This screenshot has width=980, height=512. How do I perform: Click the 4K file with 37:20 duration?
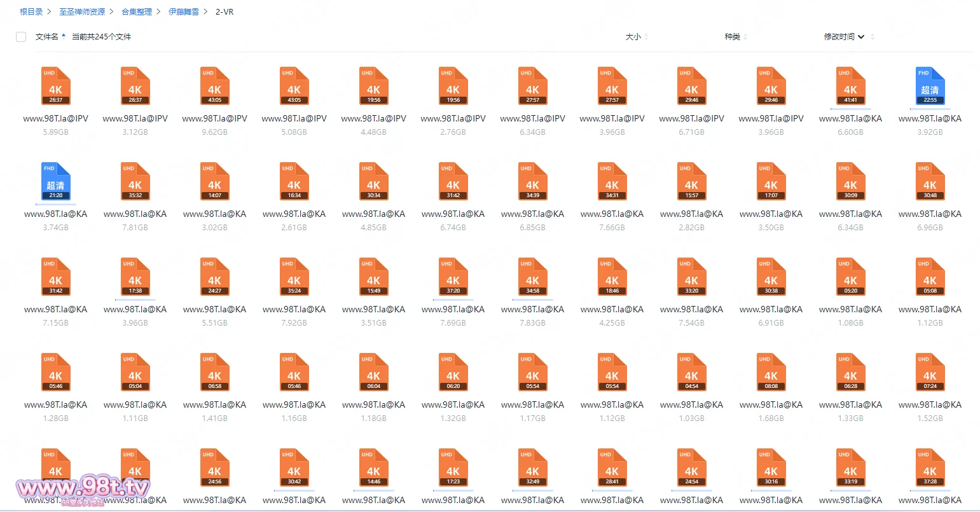(x=453, y=277)
